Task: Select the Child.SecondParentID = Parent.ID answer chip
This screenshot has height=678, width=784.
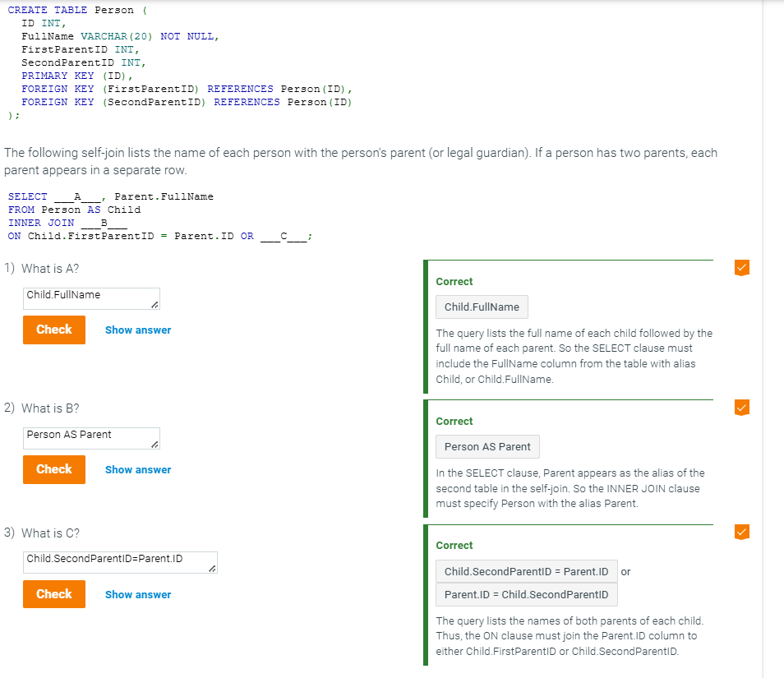Action: [x=526, y=572]
